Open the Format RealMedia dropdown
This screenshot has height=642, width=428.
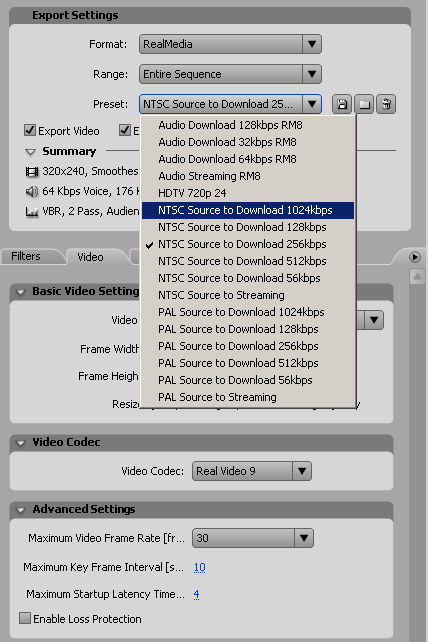[230, 44]
